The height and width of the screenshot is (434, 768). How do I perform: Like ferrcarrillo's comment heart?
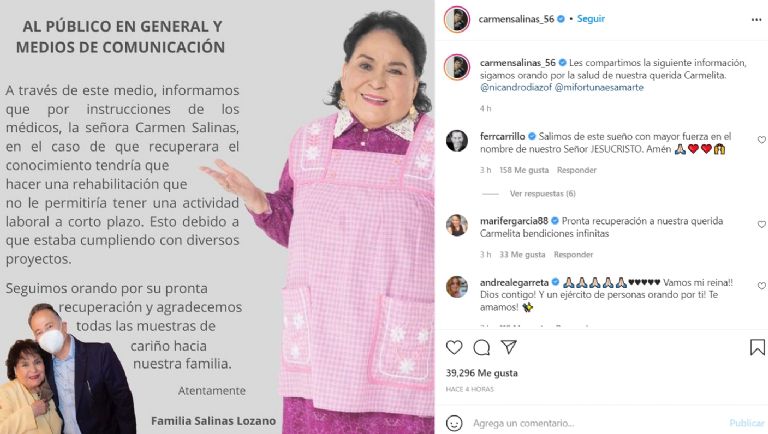762,140
